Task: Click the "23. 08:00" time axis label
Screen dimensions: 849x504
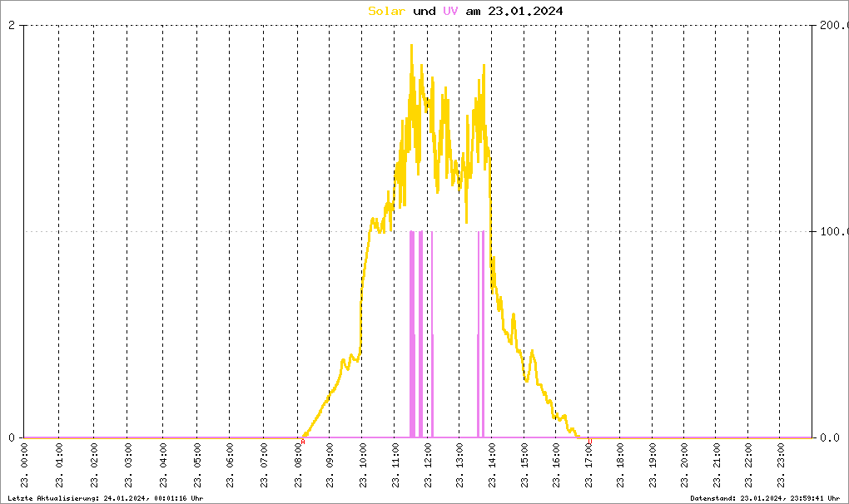Action: tap(298, 466)
